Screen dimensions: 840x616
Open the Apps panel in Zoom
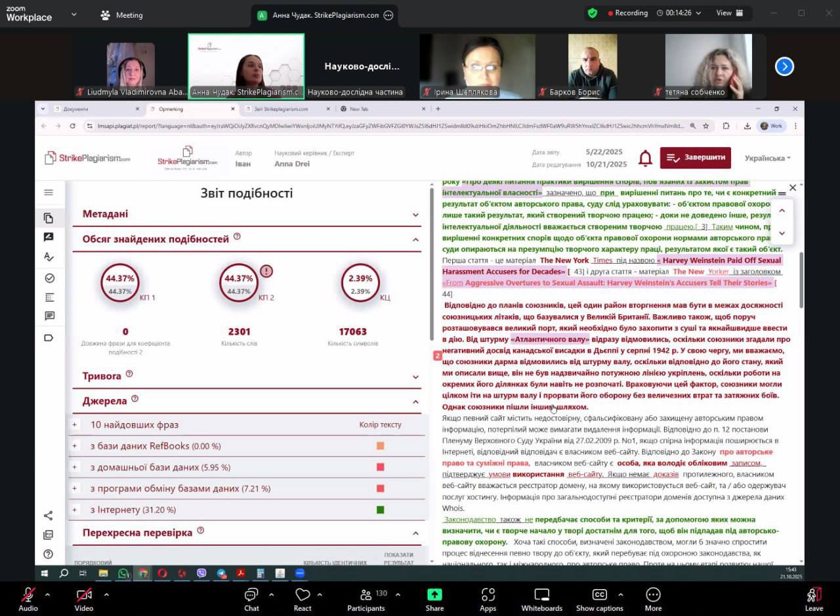[488, 599]
